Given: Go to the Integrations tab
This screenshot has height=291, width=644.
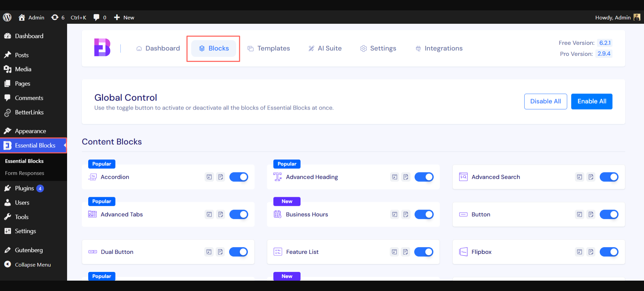Looking at the screenshot, I should coord(439,48).
